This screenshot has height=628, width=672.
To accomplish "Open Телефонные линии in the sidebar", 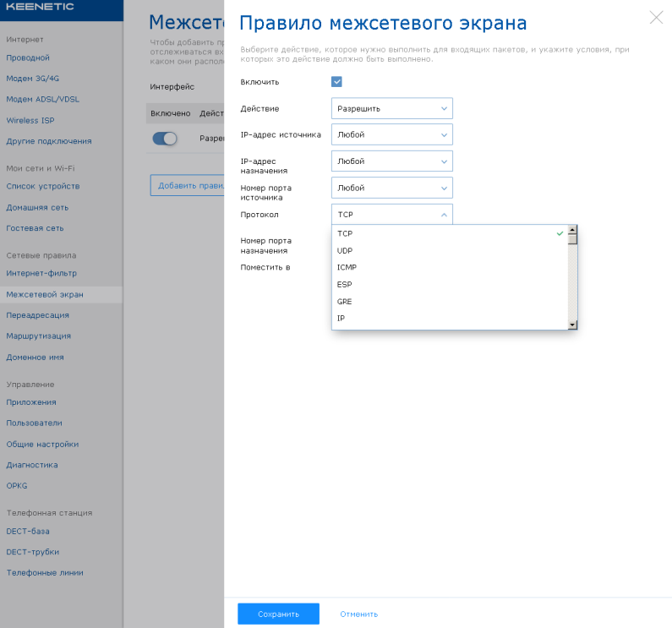I will point(45,573).
